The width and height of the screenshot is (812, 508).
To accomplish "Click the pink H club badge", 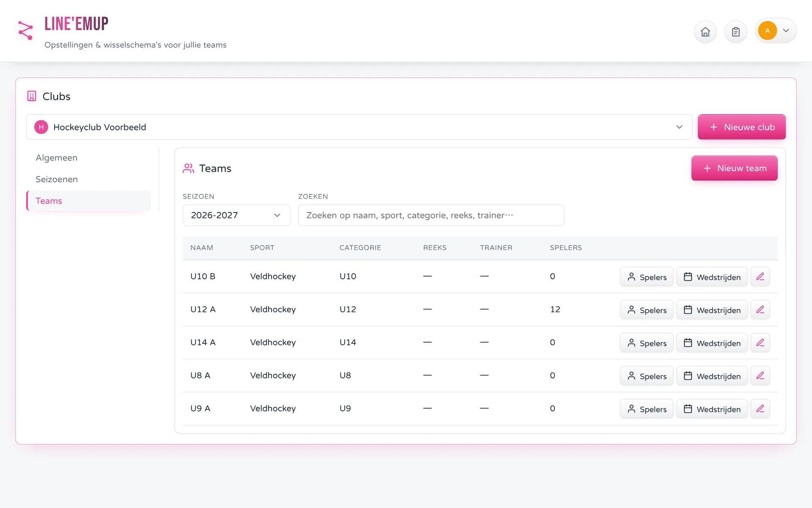I will point(41,127).
